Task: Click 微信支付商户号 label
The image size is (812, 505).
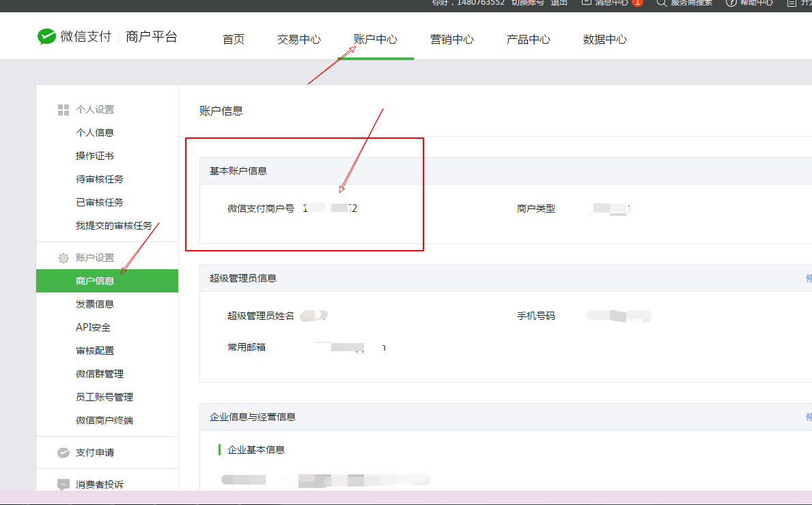Action: coord(260,208)
